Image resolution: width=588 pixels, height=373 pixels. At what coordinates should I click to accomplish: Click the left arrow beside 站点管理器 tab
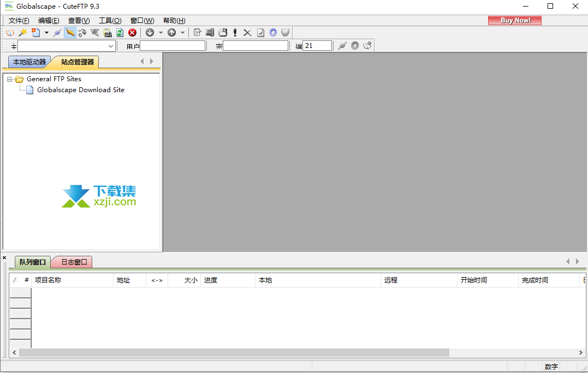142,62
